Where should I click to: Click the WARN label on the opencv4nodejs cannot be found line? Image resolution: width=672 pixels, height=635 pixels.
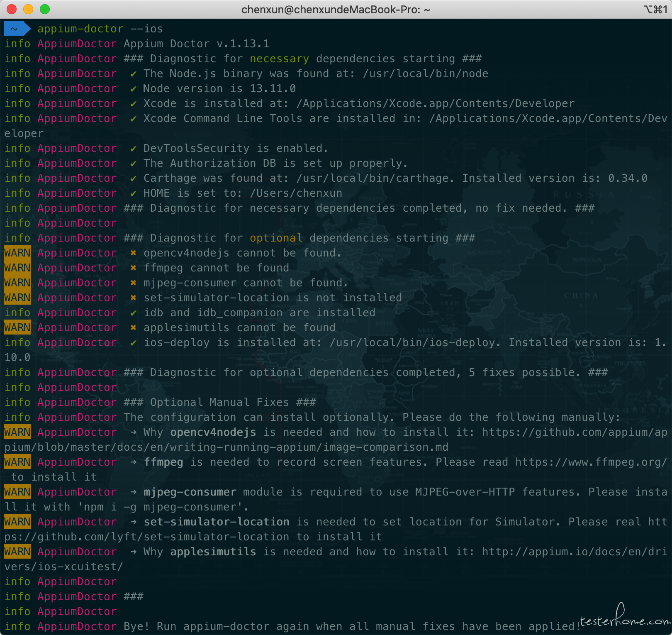[17, 253]
